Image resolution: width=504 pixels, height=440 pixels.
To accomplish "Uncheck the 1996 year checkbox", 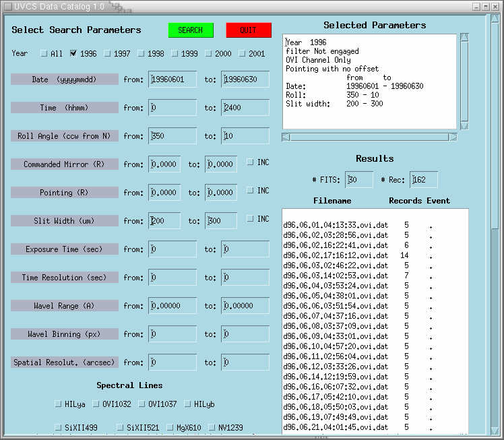I will pyautogui.click(x=73, y=53).
